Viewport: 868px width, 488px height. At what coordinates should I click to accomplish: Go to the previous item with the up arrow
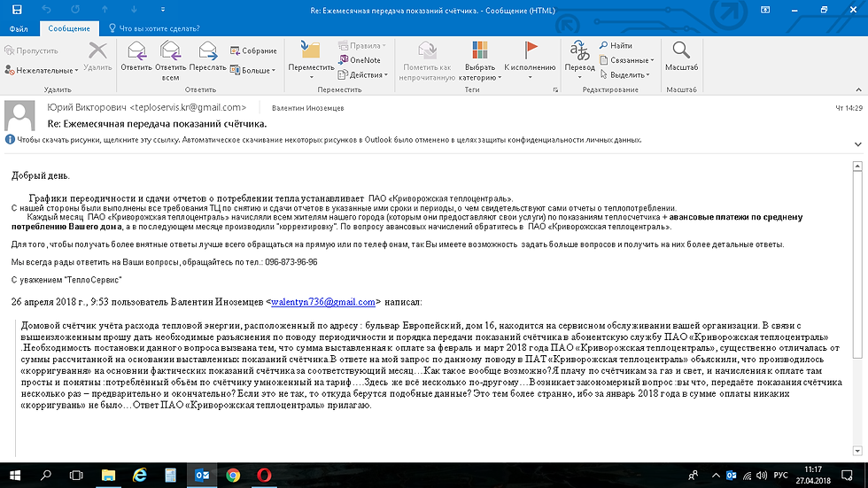pos(105,10)
